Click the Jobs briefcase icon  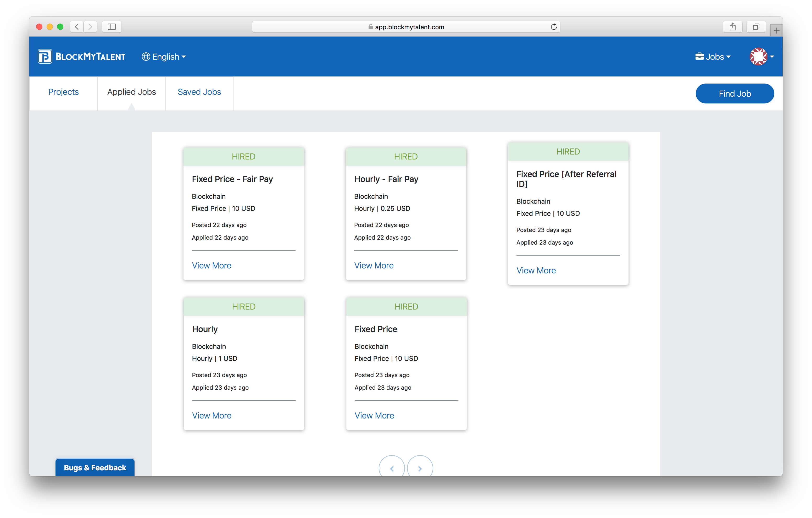(x=699, y=56)
